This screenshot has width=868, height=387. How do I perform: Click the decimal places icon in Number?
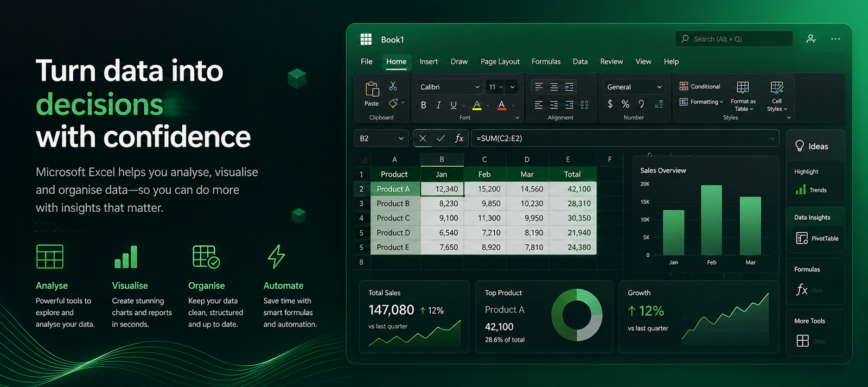[659, 104]
